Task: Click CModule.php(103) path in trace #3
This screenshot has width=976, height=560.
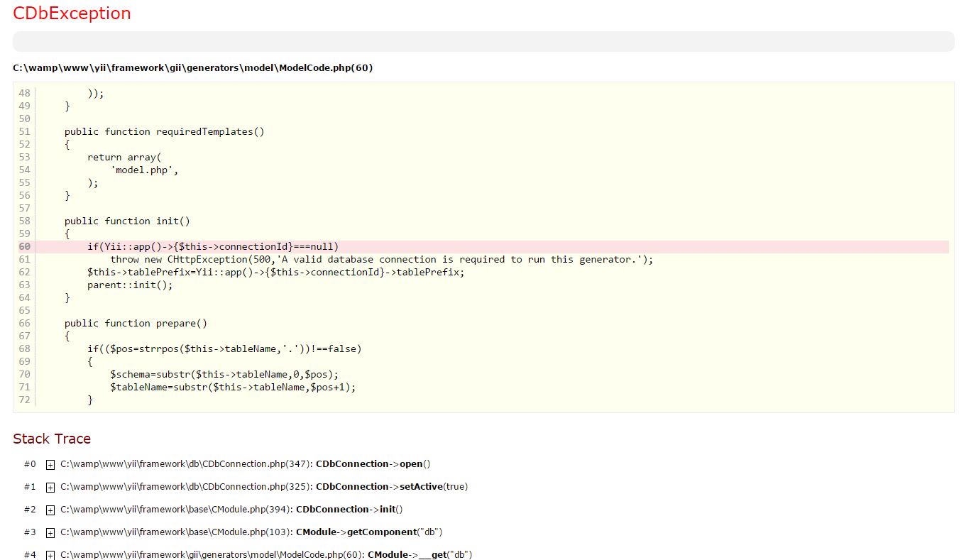Action: (x=176, y=532)
